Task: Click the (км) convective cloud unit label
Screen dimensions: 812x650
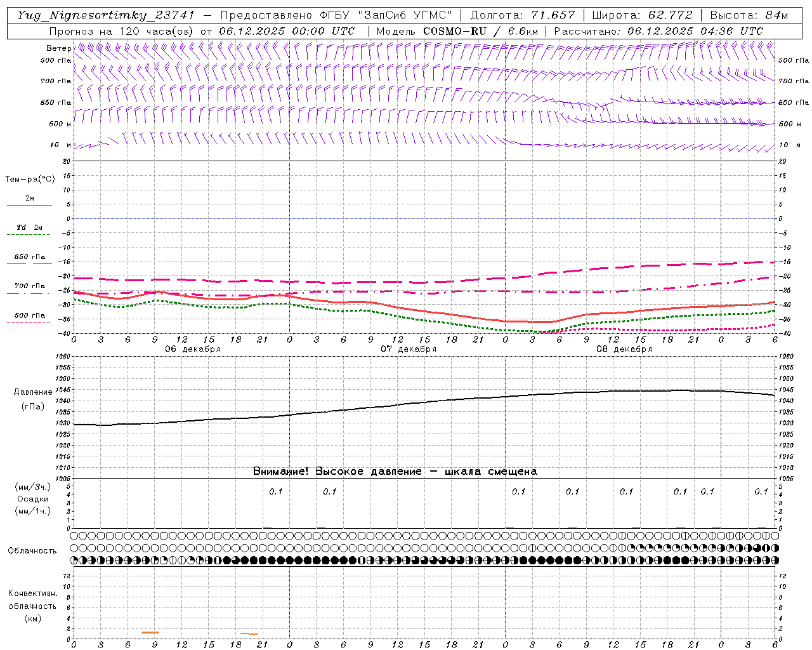Action: 32,618
